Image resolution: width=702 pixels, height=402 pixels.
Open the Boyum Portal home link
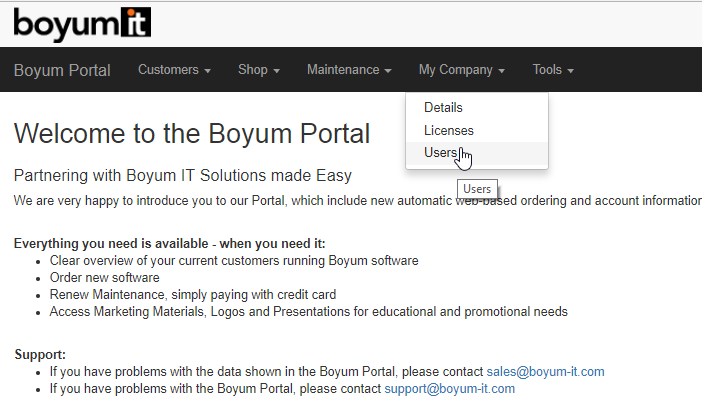pyautogui.click(x=62, y=70)
